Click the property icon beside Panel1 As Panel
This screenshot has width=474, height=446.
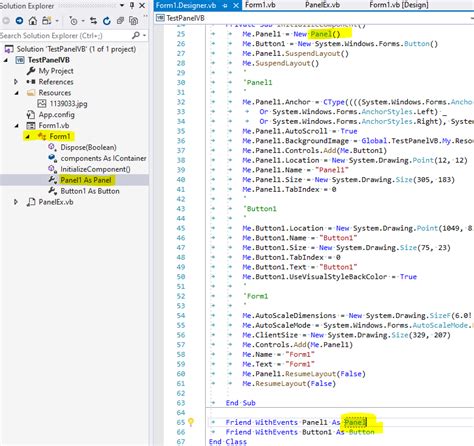pos(52,180)
